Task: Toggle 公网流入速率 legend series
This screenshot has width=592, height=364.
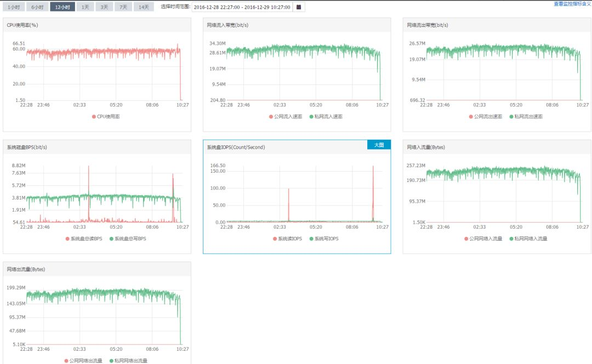Action: coord(286,117)
